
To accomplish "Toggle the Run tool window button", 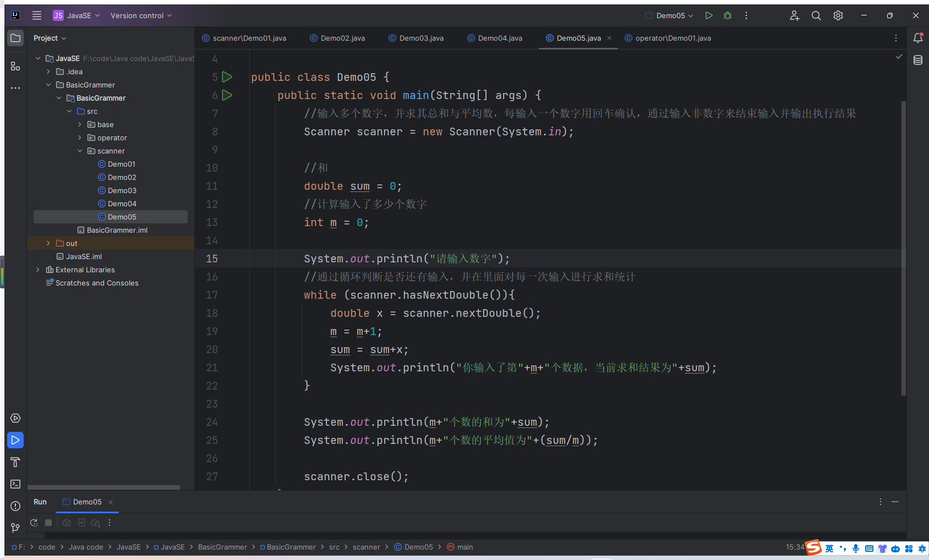I will coord(15,440).
